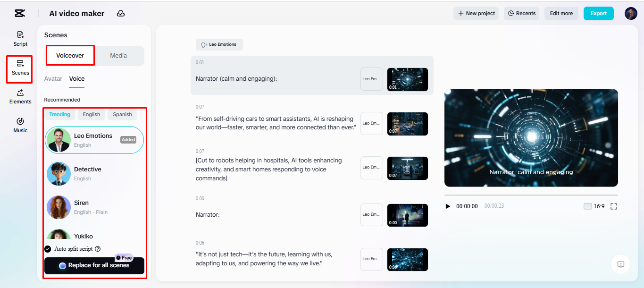The width and height of the screenshot is (644, 288).
Task: Click Replace for all scenes
Action: (x=94, y=266)
